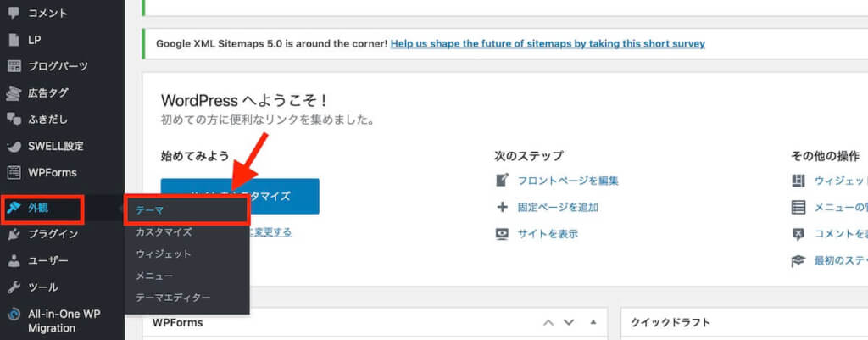Viewport: 868px width, 340px height.
Task: Click the ふきだし chat bubbles icon
Action: pos(14,119)
